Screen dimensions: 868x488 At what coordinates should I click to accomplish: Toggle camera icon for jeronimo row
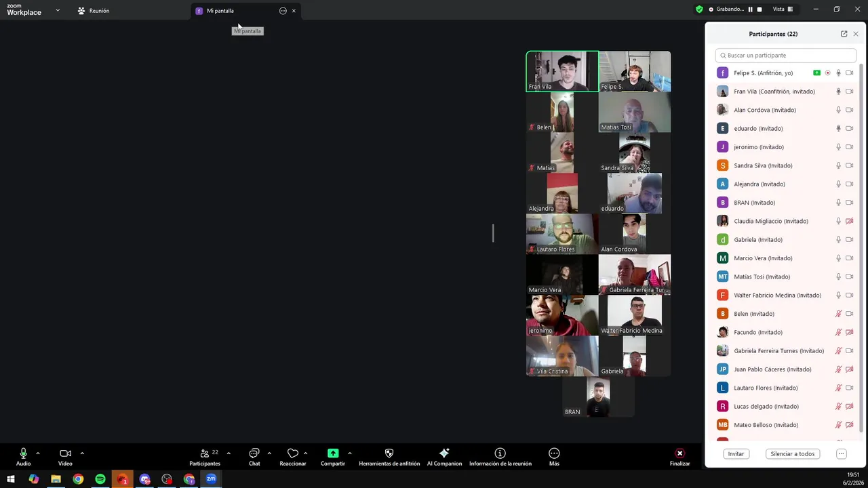[849, 147]
